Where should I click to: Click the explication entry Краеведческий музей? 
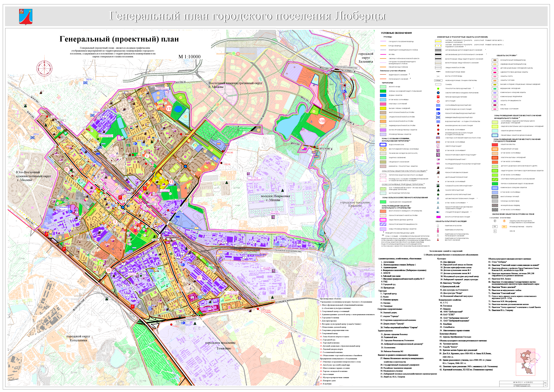(x=450, y=287)
